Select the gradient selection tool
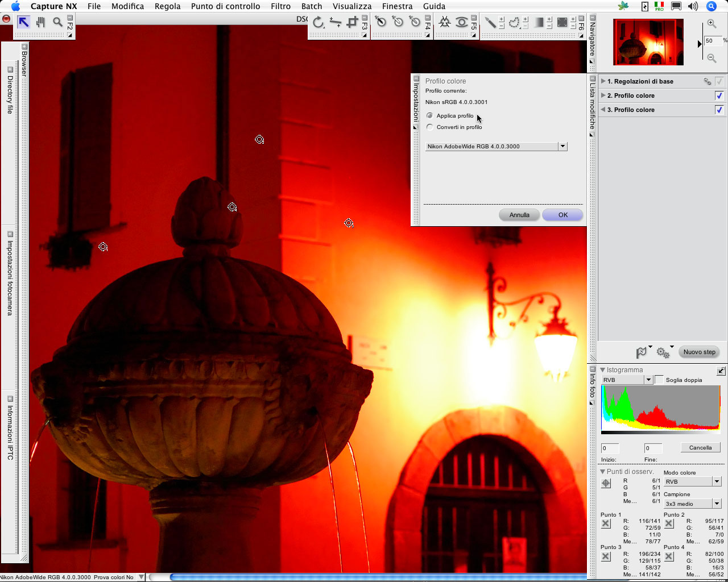The image size is (728, 582). (538, 22)
